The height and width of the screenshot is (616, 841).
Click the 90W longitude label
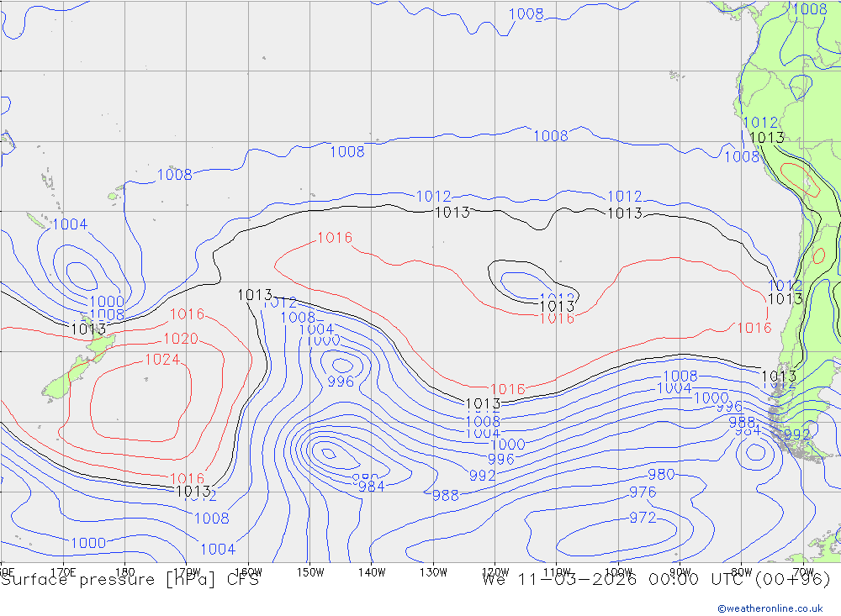[680, 572]
